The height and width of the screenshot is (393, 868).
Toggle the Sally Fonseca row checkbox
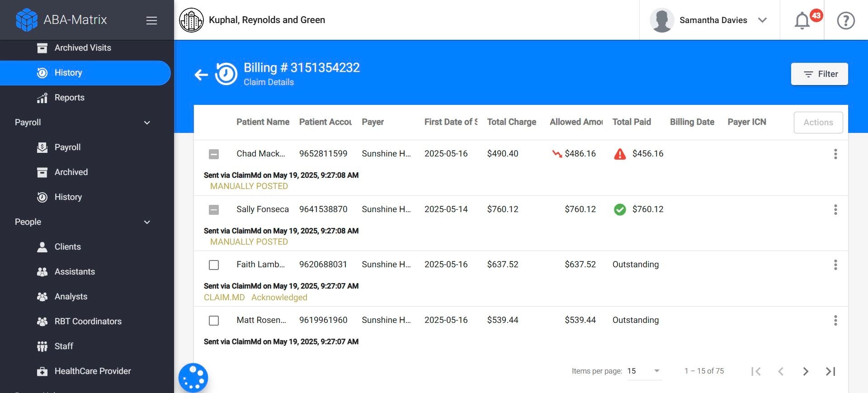pos(214,210)
